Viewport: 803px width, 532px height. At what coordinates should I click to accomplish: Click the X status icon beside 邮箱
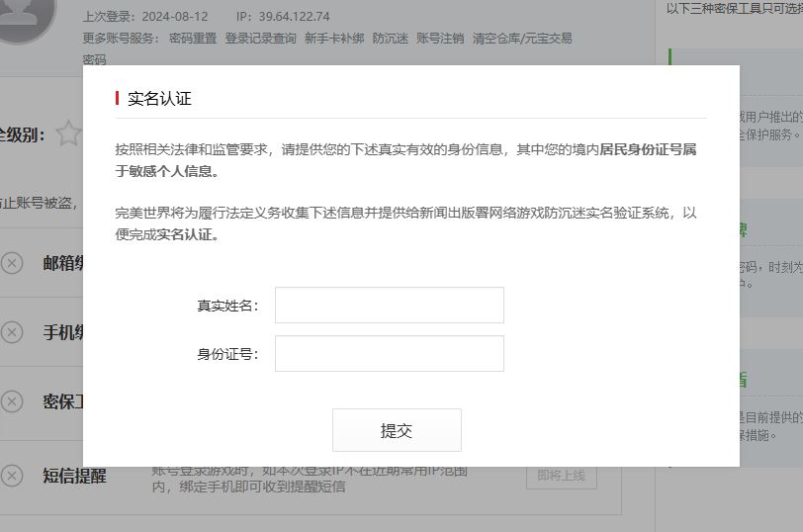[x=12, y=263]
